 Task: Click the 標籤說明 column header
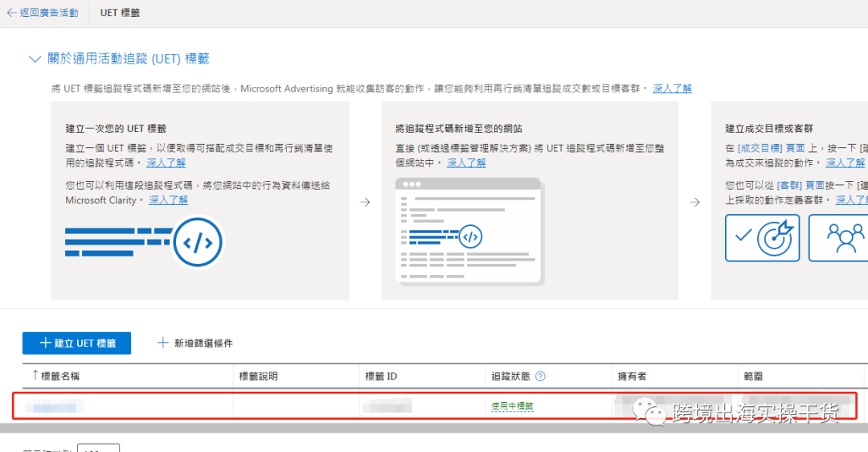[259, 376]
